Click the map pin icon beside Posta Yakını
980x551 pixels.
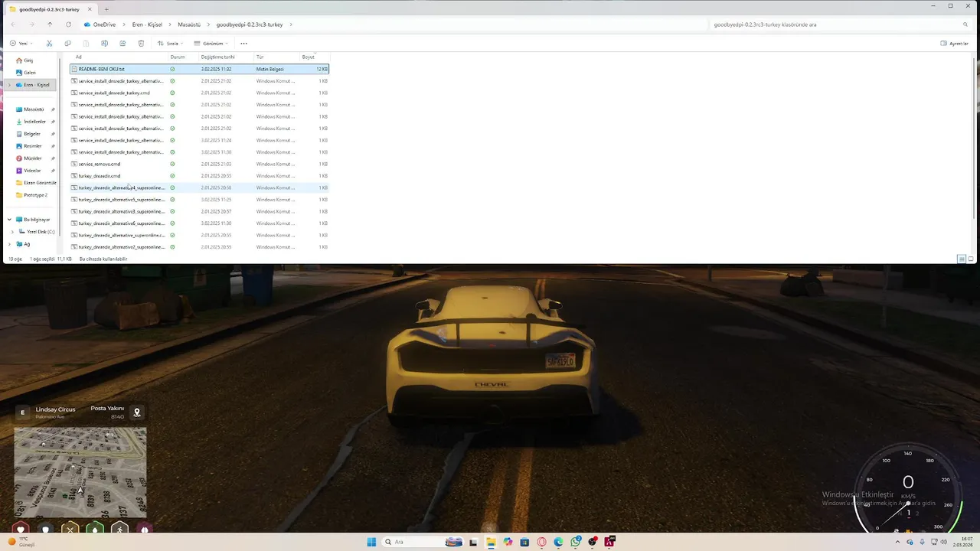[x=137, y=412]
